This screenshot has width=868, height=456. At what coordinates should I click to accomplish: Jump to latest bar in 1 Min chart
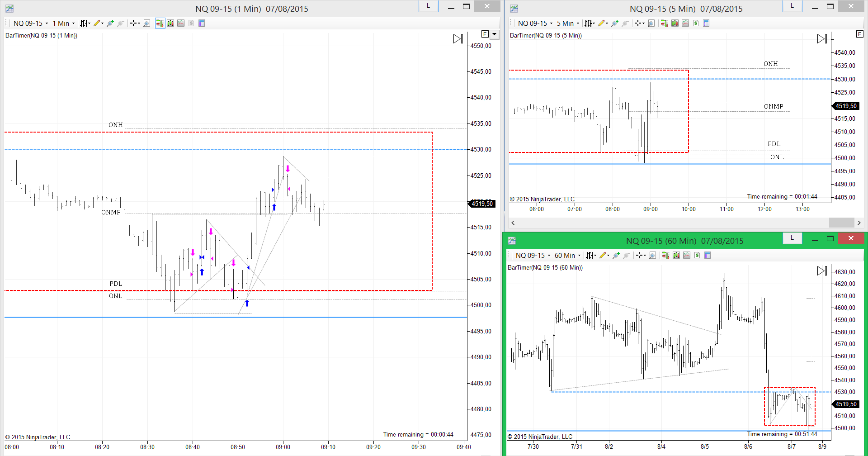[458, 39]
